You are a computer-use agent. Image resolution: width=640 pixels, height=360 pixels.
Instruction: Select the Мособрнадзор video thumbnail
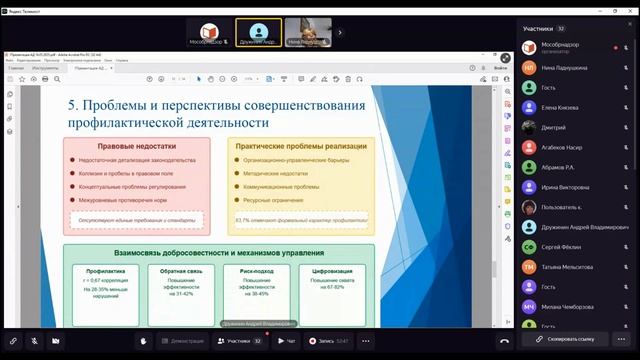pos(209,33)
